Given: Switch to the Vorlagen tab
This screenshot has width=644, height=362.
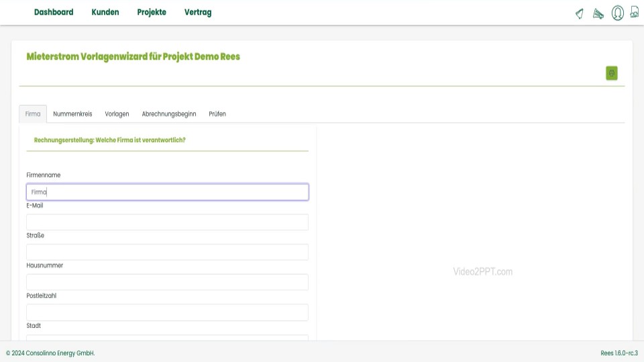Looking at the screenshot, I should tap(117, 114).
